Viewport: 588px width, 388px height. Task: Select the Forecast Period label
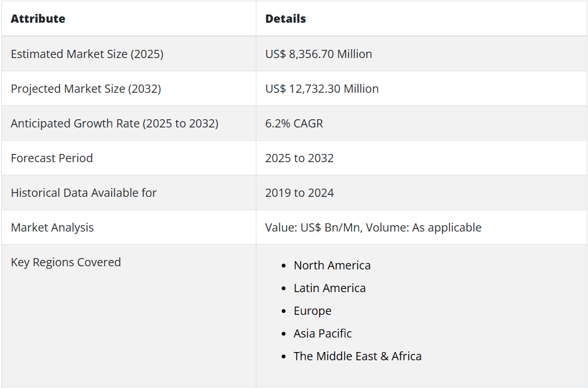tap(52, 158)
